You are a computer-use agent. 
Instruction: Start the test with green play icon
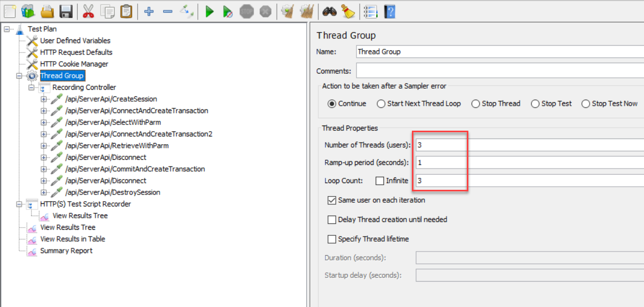point(209,11)
